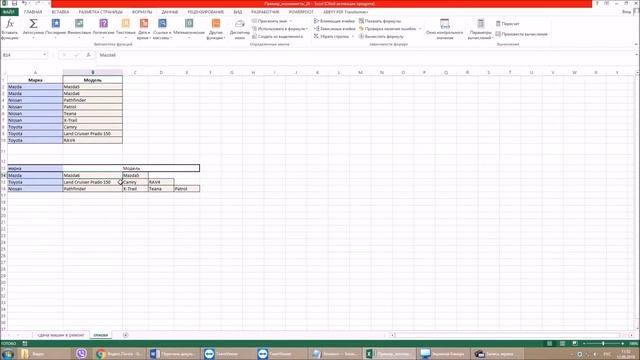Switch to Page Layout view in status bar
640x360 pixels.
click(x=562, y=344)
